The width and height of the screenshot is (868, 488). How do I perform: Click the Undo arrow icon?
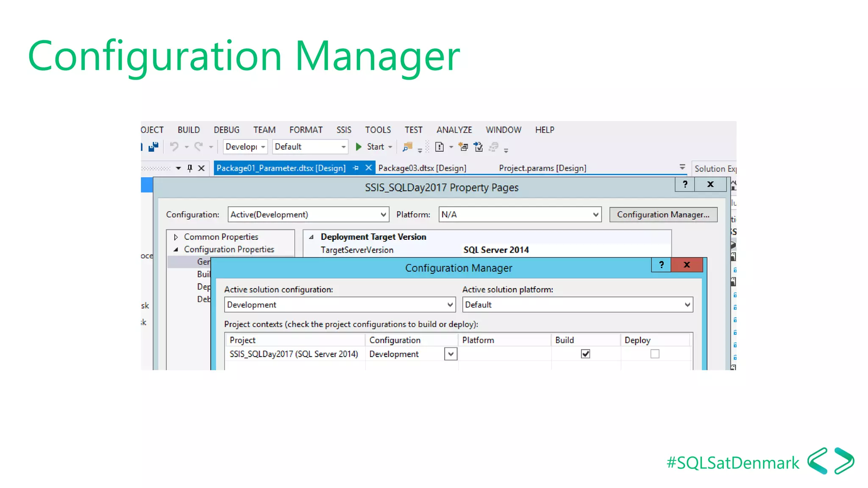coord(174,147)
